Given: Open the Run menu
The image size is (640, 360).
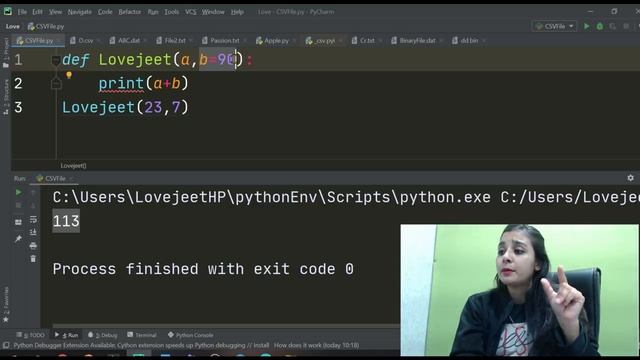Looking at the screenshot, I should tap(153, 12).
